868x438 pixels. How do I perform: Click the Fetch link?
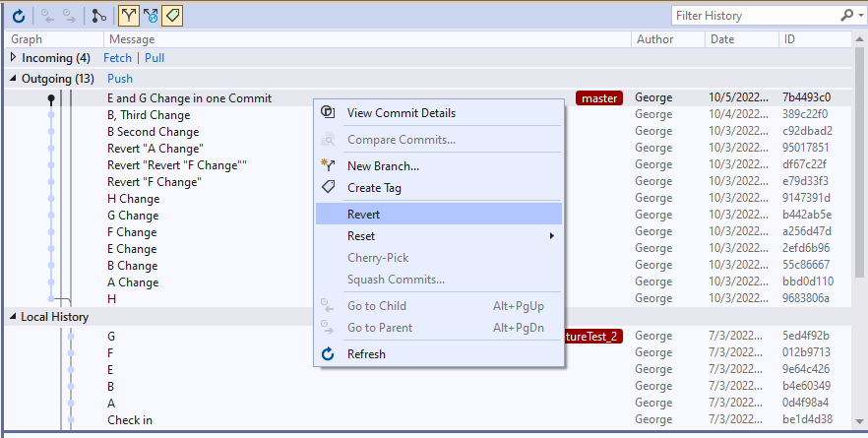117,58
